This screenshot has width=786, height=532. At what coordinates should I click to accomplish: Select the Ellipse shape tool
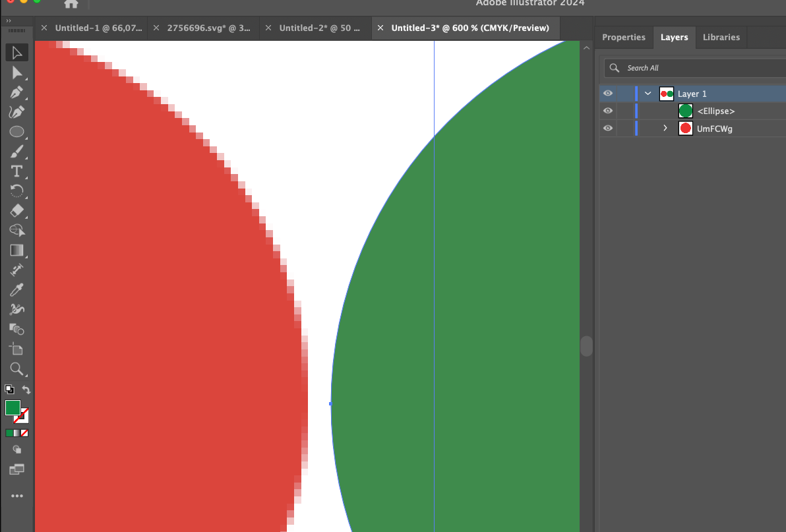coord(16,132)
